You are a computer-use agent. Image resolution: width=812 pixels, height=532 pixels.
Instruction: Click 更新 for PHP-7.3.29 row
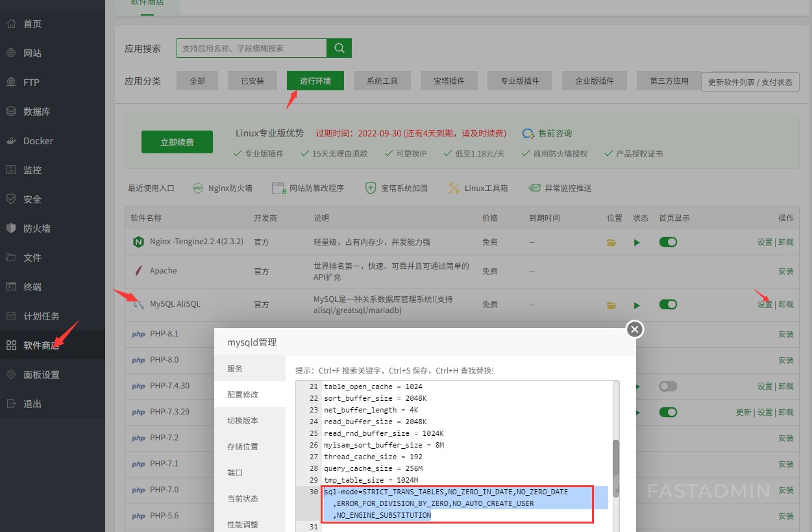[744, 412]
